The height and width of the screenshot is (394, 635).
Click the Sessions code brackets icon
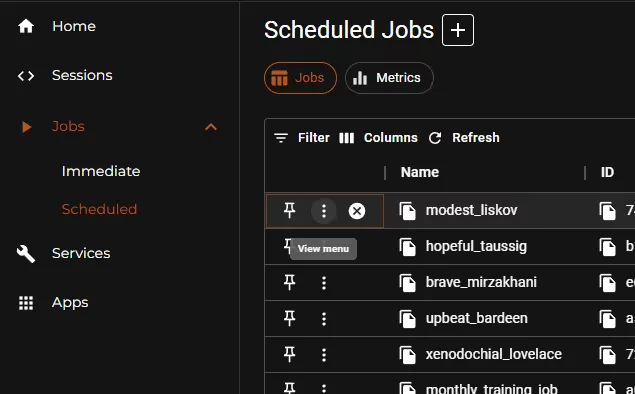click(x=26, y=76)
